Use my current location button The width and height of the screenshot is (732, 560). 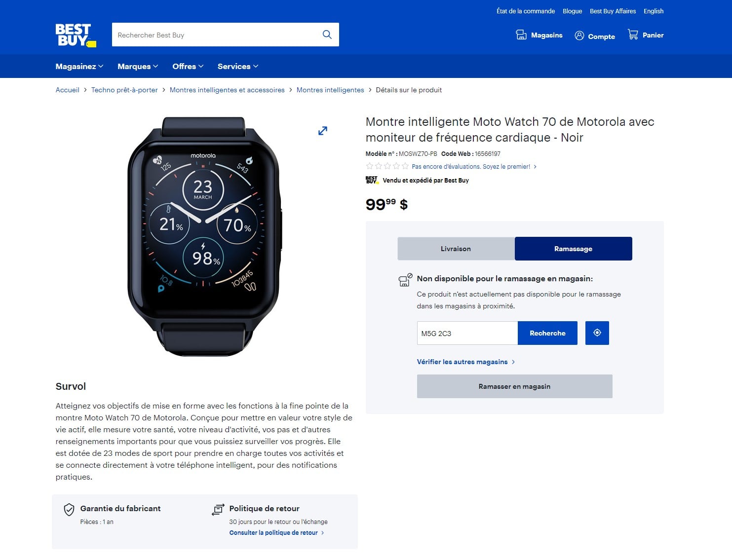pos(597,333)
